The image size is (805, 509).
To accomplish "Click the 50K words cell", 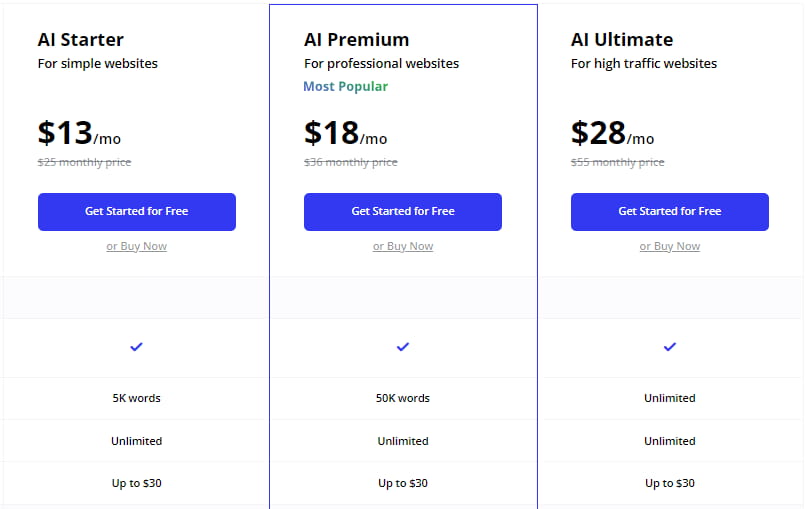I will tap(403, 398).
